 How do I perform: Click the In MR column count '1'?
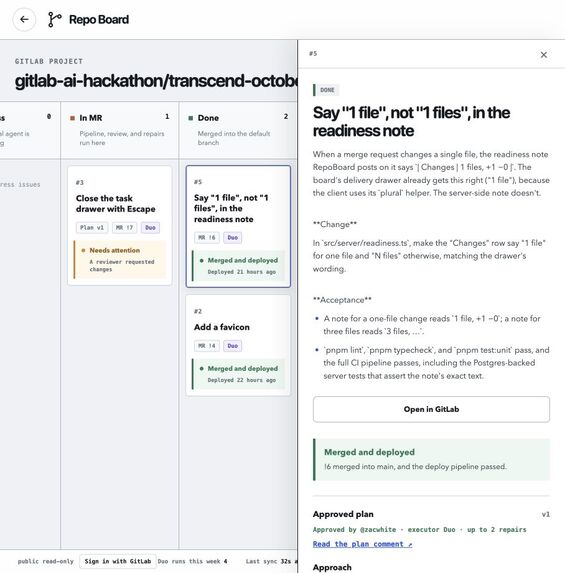click(x=167, y=117)
